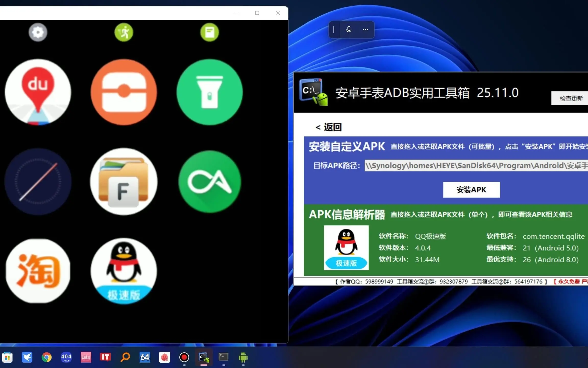Open the green running workout app
588x368 pixels.
124,32
